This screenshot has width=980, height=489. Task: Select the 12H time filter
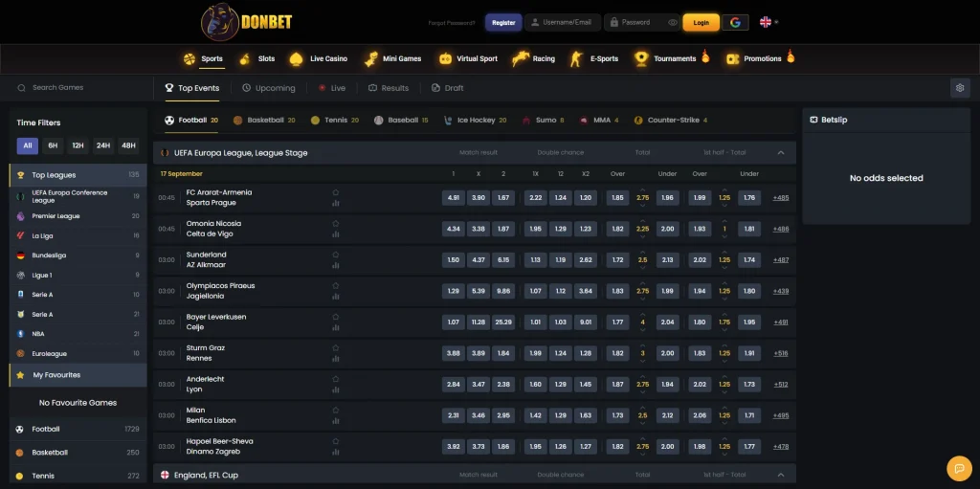coord(78,145)
